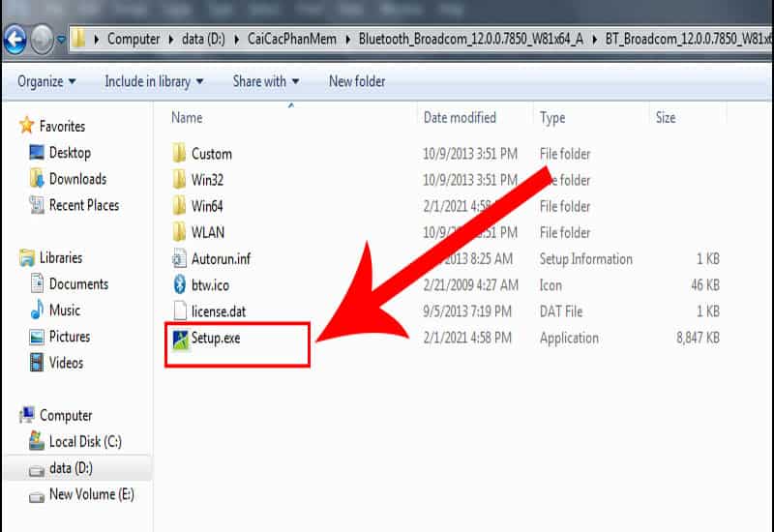
Task: Select the Autorun.inf file icon
Action: [x=179, y=259]
